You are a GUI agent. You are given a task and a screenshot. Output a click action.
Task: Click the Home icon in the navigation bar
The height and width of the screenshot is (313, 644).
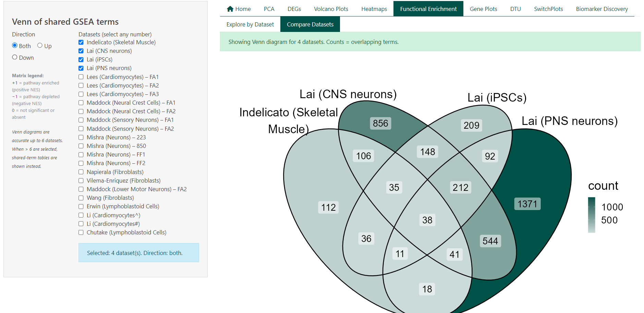[x=230, y=9]
